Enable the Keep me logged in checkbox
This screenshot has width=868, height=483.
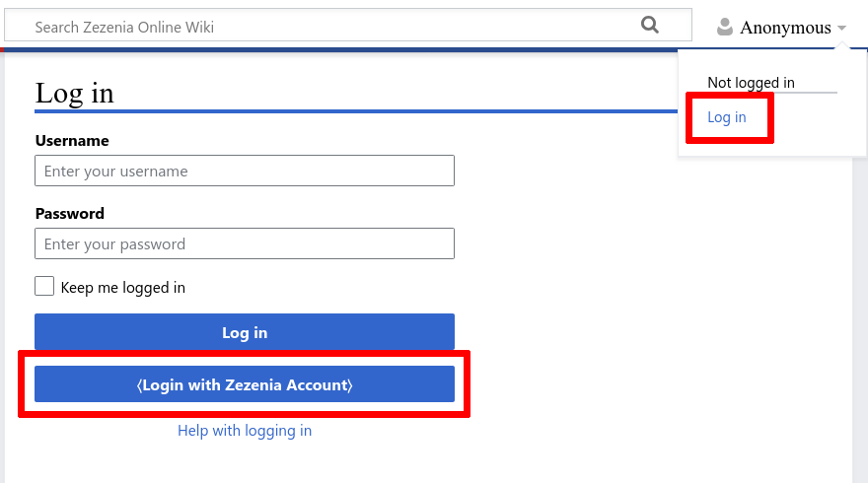click(x=44, y=287)
